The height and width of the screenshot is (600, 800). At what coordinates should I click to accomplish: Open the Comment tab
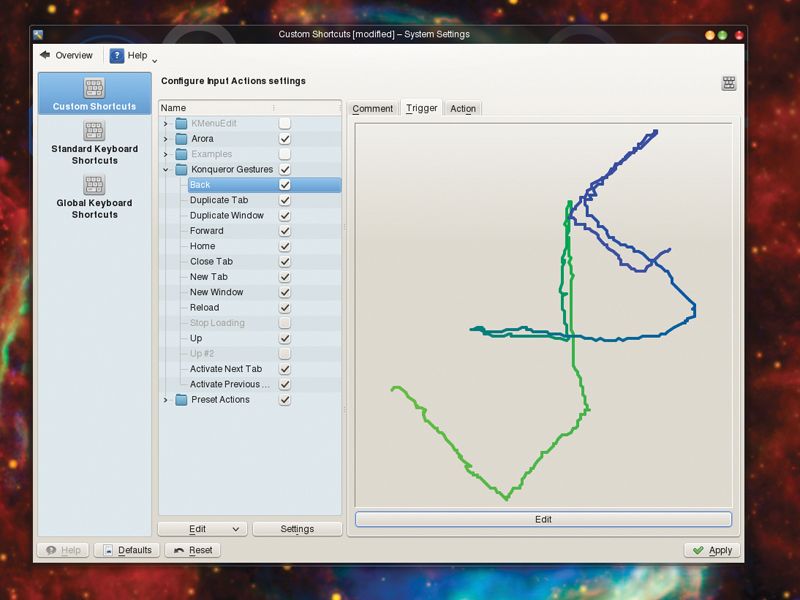373,108
